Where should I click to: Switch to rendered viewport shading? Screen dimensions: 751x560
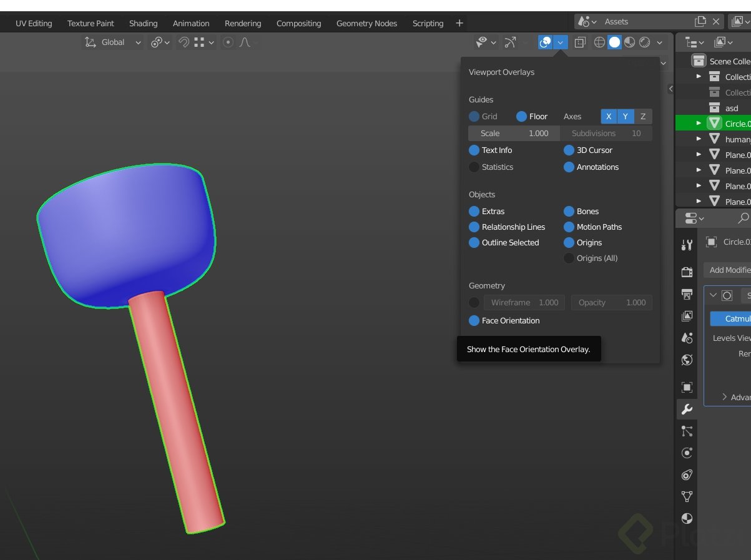pos(645,42)
